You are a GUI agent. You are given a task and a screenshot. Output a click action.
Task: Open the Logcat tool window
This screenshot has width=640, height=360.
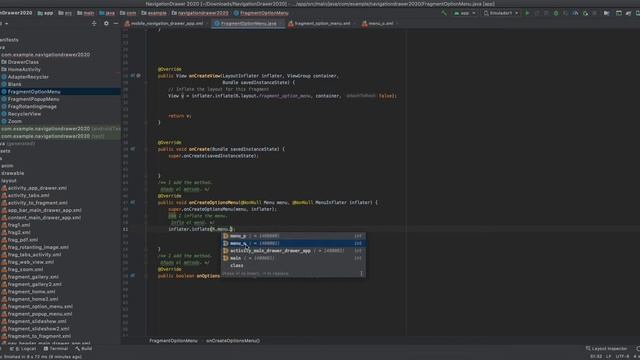[23, 349]
